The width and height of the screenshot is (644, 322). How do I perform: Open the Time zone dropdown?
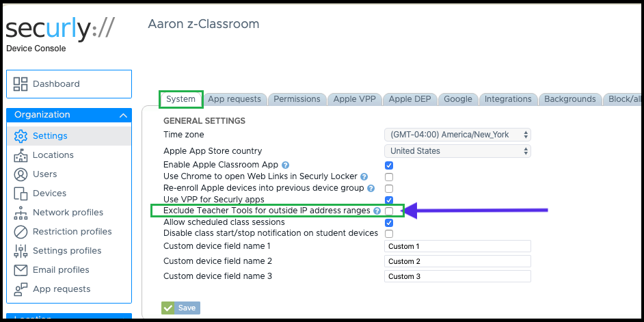pos(457,135)
